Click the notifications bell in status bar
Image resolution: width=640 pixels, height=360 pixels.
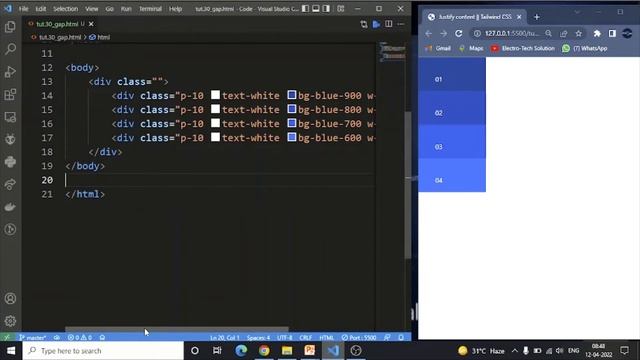tap(401, 338)
